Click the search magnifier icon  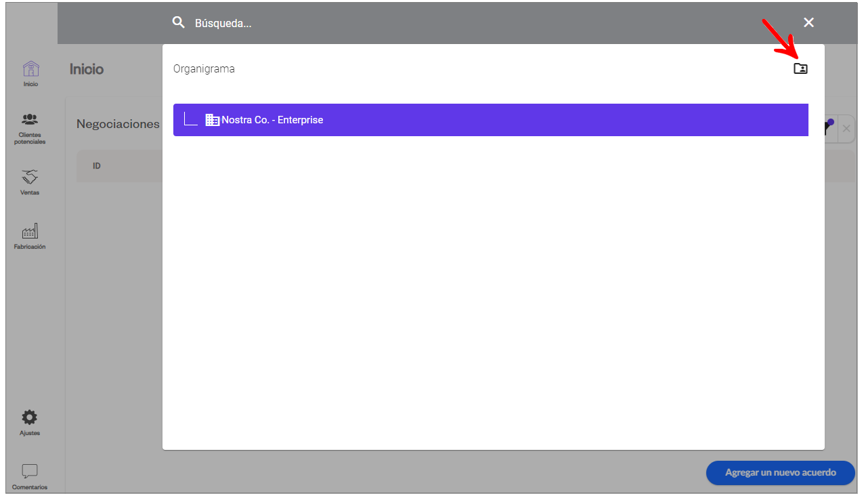tap(179, 22)
